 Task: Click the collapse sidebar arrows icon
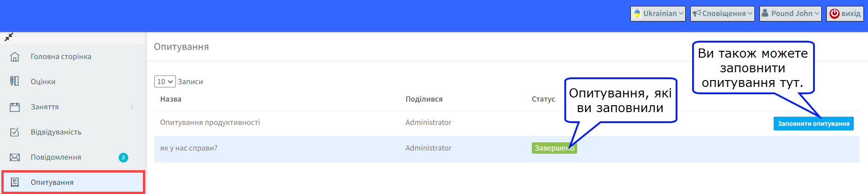pos(9,37)
